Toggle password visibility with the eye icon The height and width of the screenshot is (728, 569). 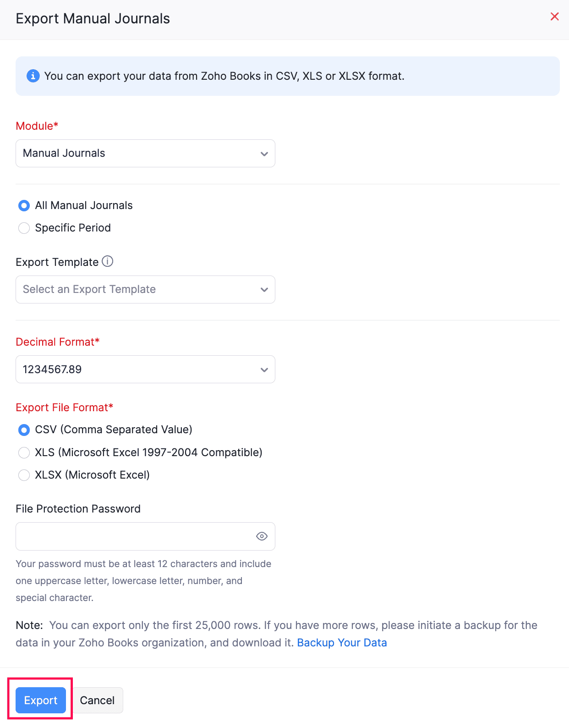pos(261,536)
